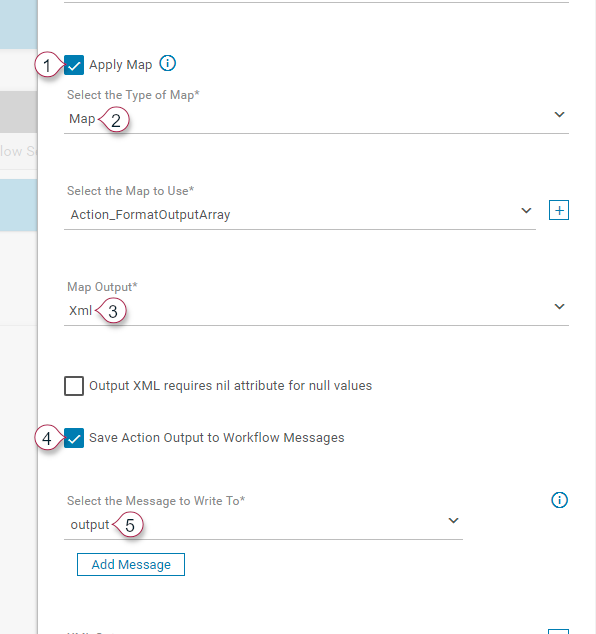This screenshot has width=596, height=634.
Task: Click the chevron arrow of Type of Map
Action: pos(559,114)
